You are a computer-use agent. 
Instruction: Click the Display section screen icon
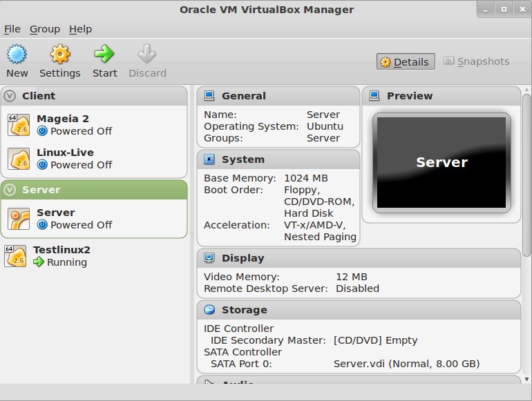(x=209, y=258)
